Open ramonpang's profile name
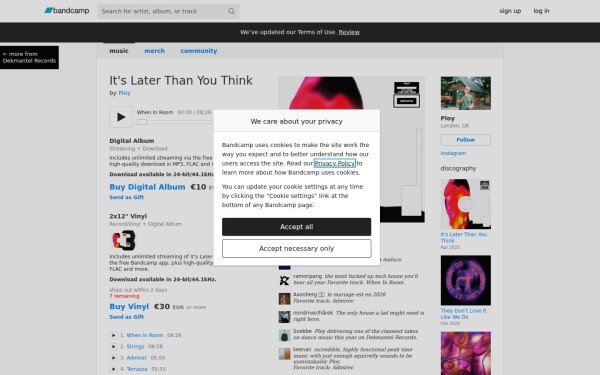Image resolution: width=600 pixels, height=375 pixels. [x=307, y=276]
